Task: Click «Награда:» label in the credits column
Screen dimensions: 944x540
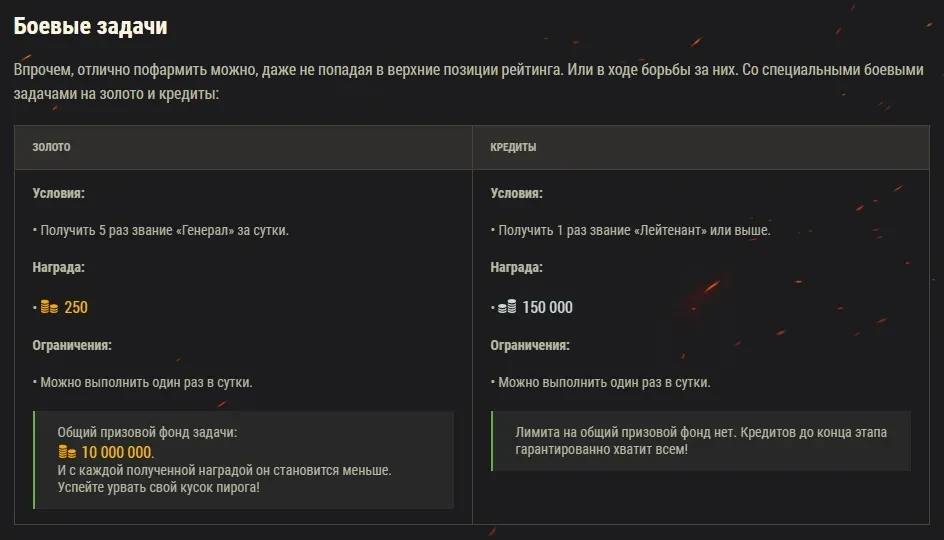Action: pos(516,268)
